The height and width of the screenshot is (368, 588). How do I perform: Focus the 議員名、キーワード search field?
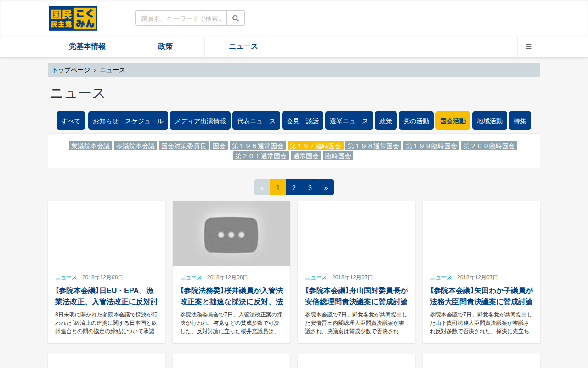click(181, 18)
